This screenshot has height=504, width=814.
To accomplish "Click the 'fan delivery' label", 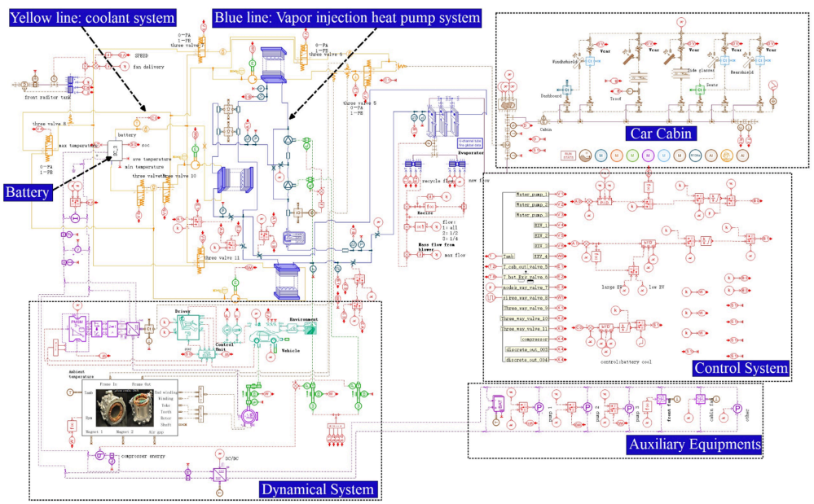I will coord(148,67).
